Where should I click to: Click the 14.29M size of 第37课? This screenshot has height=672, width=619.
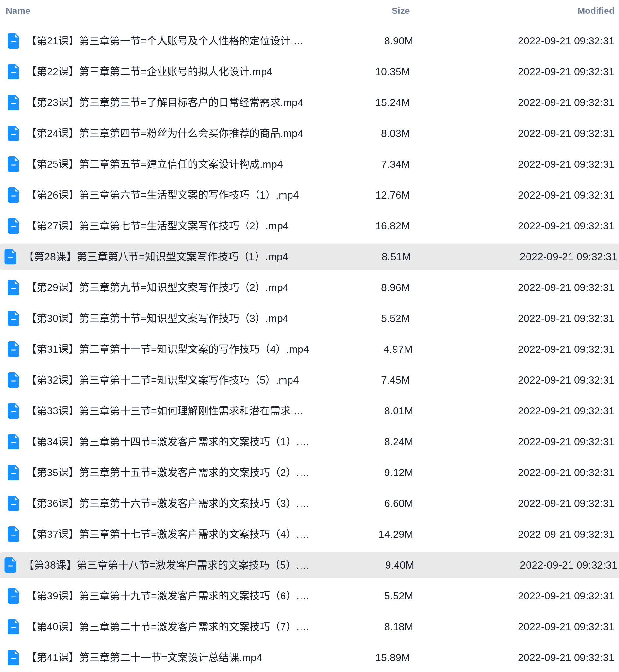(396, 534)
